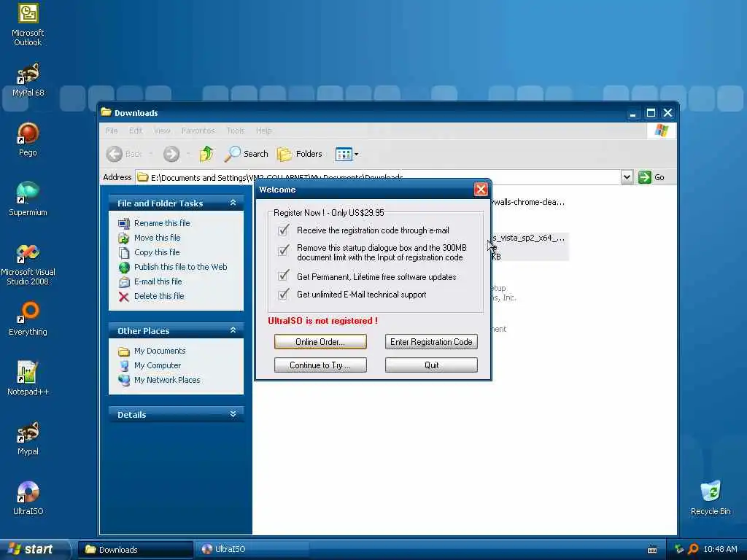Viewport: 747px width, 560px height.
Task: Click the taskbar clock showing 10:48 AM
Action: point(720,549)
